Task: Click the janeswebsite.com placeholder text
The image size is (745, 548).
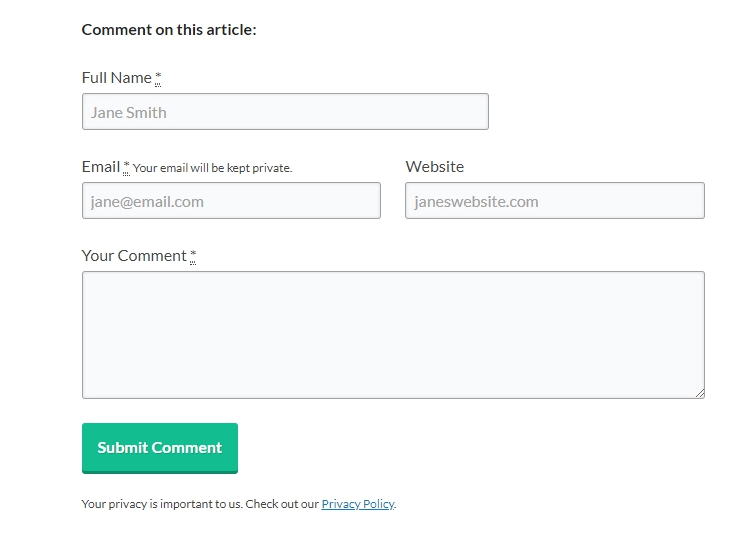Action: click(476, 201)
